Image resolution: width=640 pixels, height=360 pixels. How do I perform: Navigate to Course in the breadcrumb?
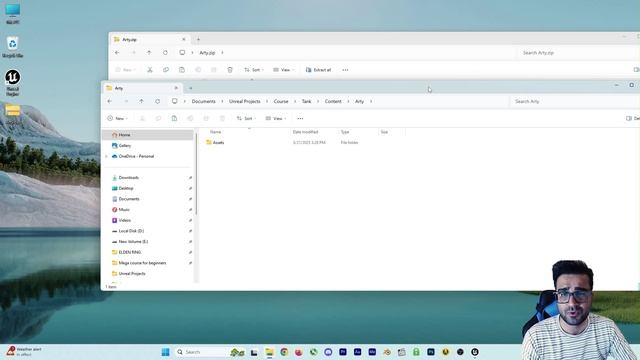coord(281,101)
